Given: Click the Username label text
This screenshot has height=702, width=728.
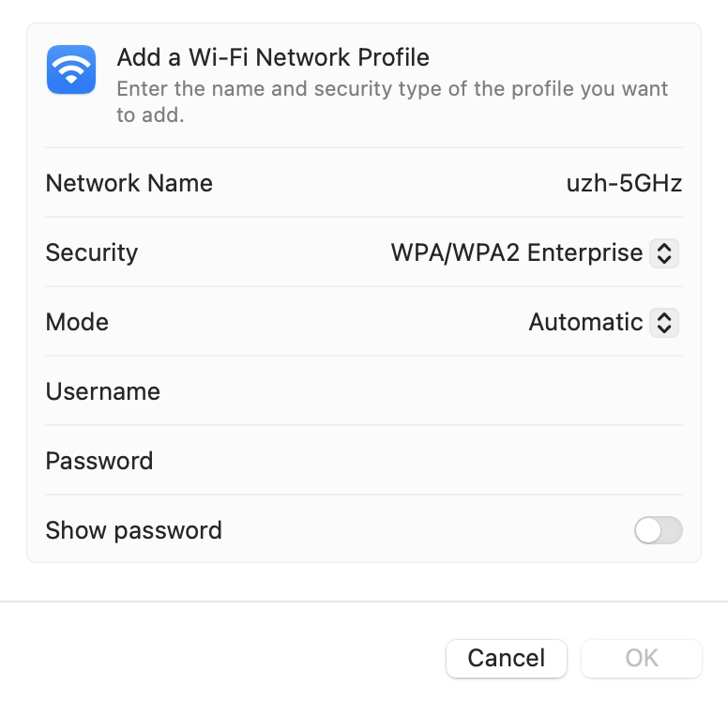Looking at the screenshot, I should [103, 391].
